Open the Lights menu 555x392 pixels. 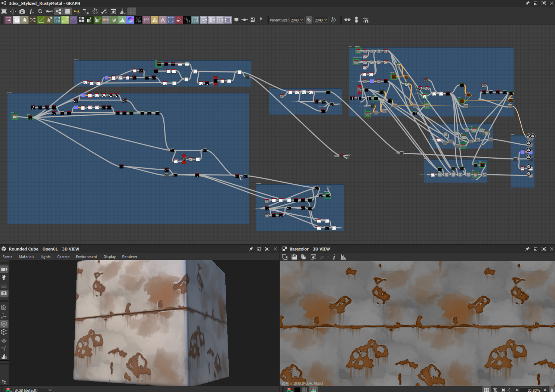46,257
